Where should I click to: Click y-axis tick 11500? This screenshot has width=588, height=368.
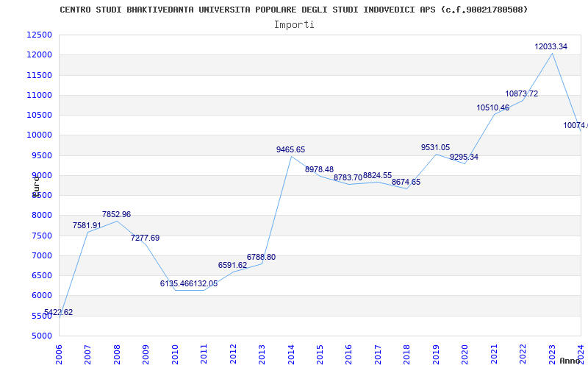click(x=40, y=75)
